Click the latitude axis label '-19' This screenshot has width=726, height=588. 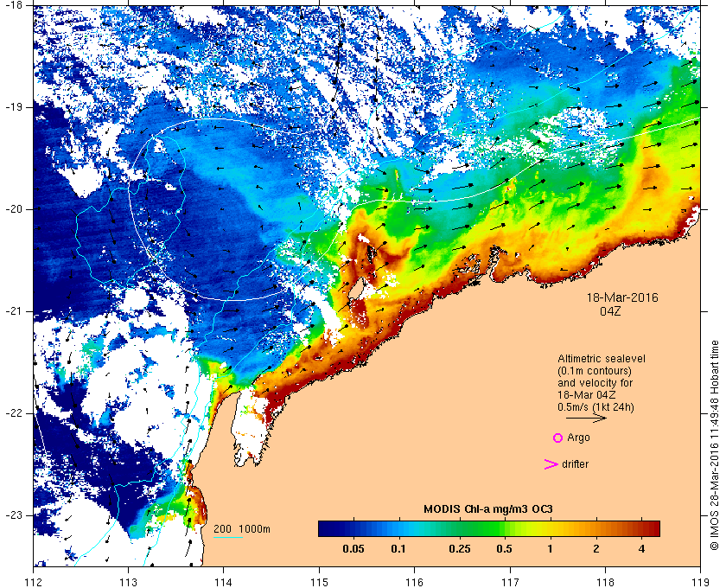tap(14, 107)
